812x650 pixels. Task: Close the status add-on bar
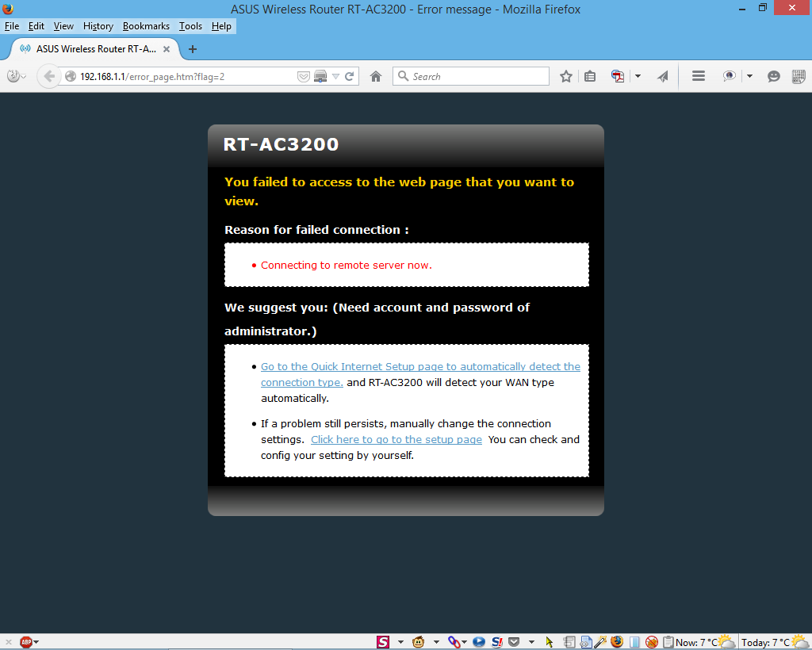click(8, 642)
